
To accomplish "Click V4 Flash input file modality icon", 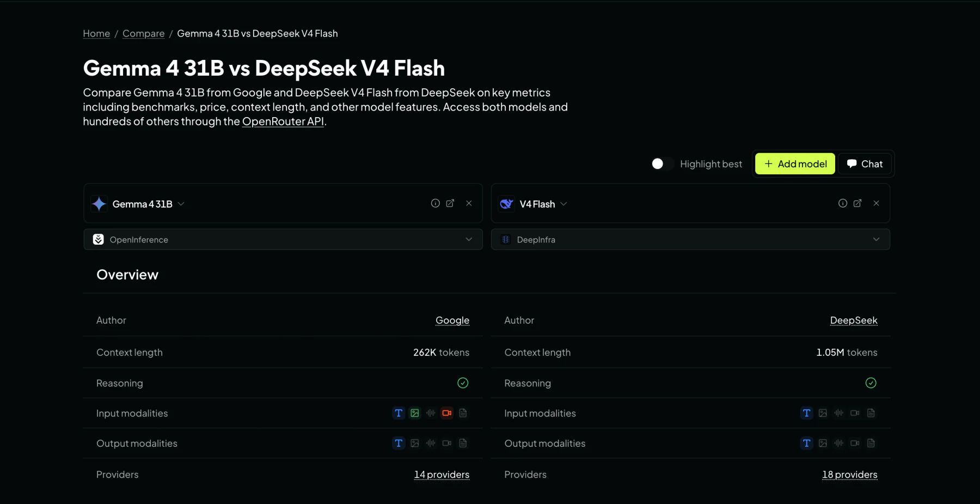I will pos(871,413).
